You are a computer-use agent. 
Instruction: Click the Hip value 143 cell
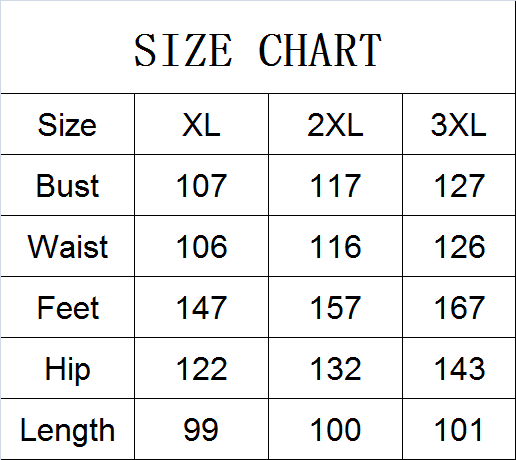coord(459,368)
